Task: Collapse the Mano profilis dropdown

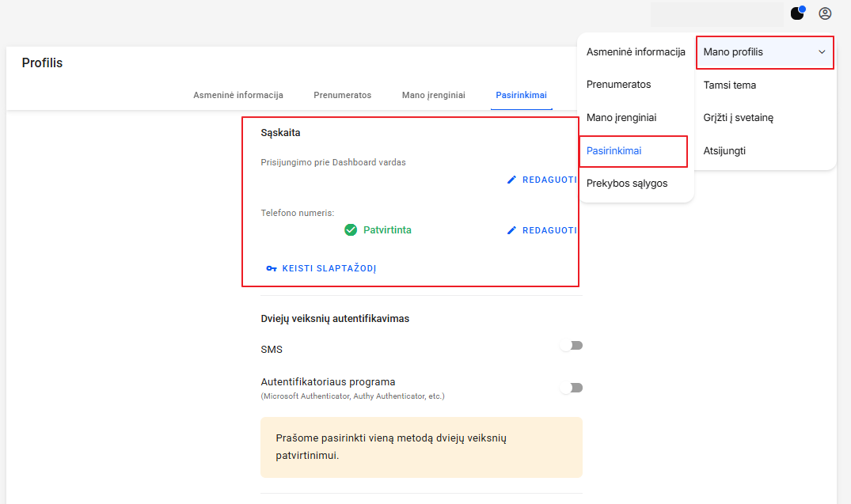Action: tap(765, 52)
